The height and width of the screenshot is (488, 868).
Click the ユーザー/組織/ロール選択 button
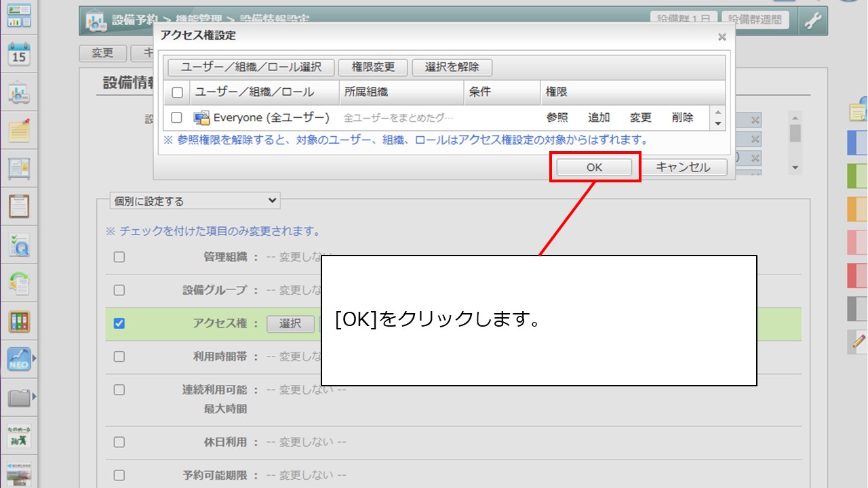(251, 67)
